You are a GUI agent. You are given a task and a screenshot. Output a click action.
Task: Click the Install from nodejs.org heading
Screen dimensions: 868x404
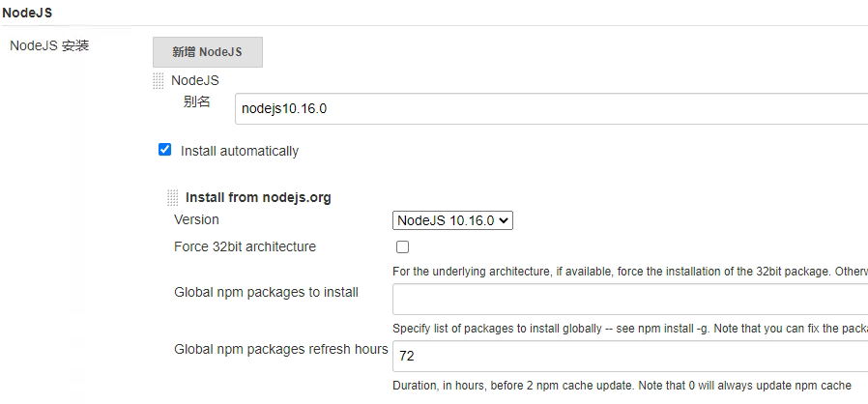(258, 197)
